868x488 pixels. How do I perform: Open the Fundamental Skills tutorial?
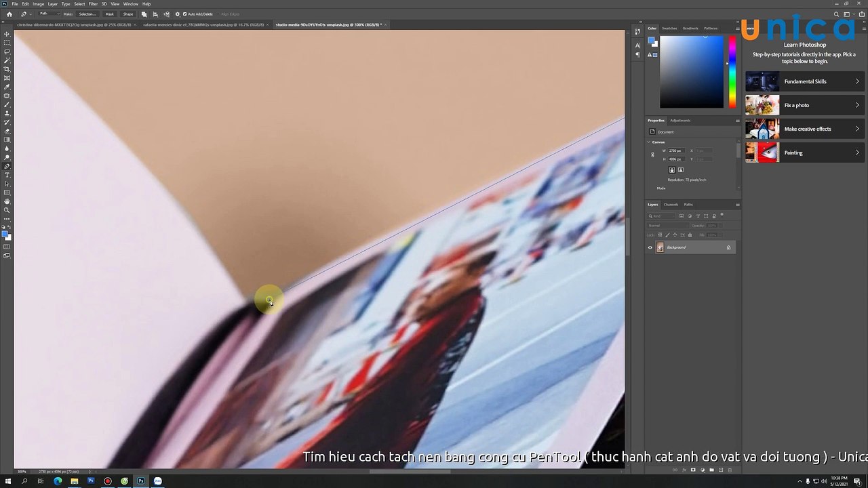tap(804, 81)
